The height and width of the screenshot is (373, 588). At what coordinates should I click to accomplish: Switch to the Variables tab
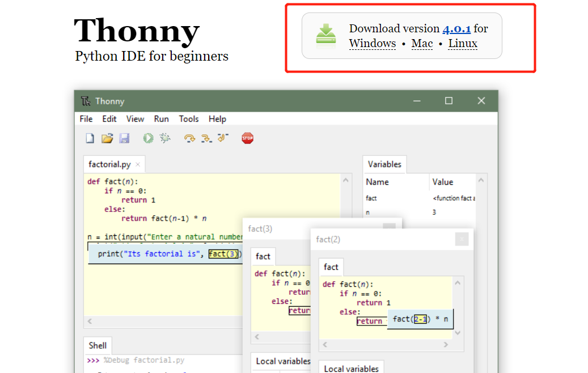[384, 164]
